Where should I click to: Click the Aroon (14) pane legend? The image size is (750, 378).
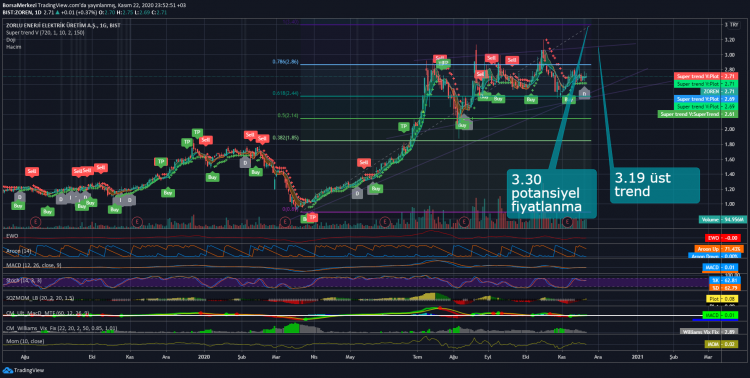(x=18, y=250)
